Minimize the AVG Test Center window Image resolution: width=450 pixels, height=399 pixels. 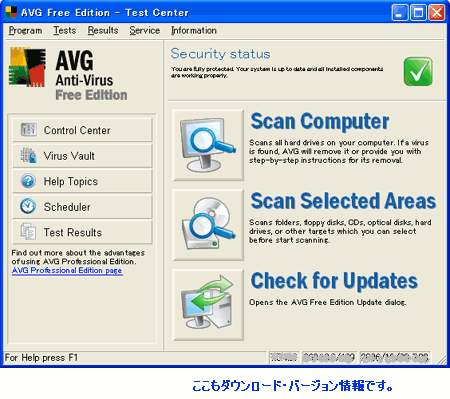click(x=400, y=13)
